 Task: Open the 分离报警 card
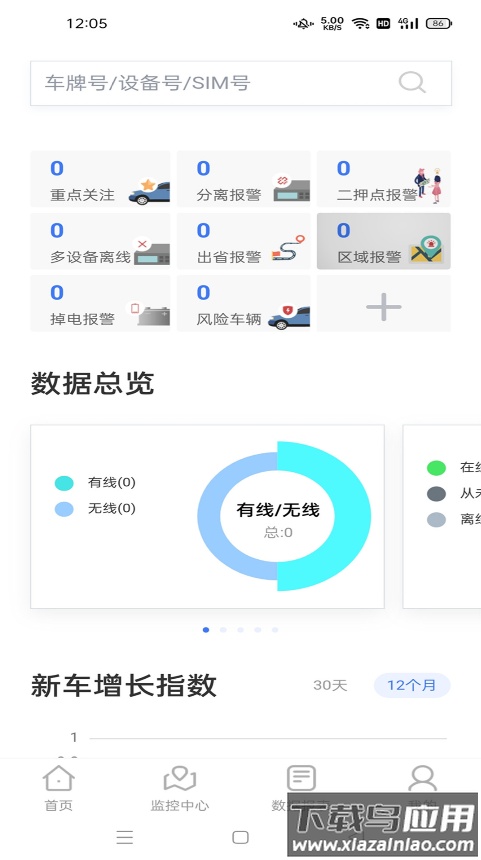[x=244, y=179]
